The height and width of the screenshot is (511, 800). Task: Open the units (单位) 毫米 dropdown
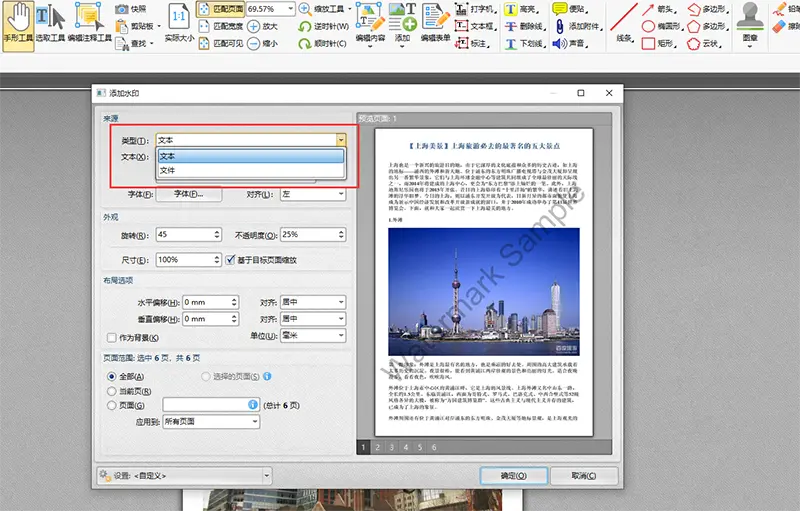click(313, 336)
